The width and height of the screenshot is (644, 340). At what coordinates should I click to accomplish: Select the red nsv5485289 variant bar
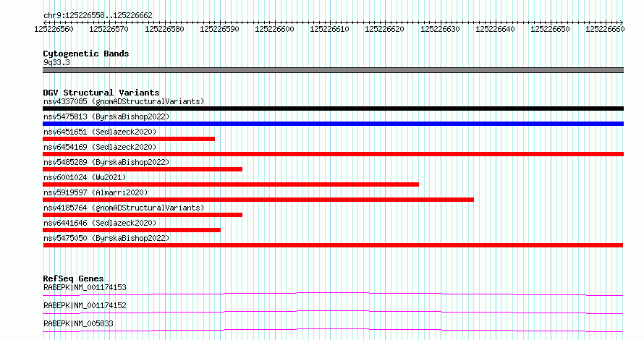pos(143,169)
